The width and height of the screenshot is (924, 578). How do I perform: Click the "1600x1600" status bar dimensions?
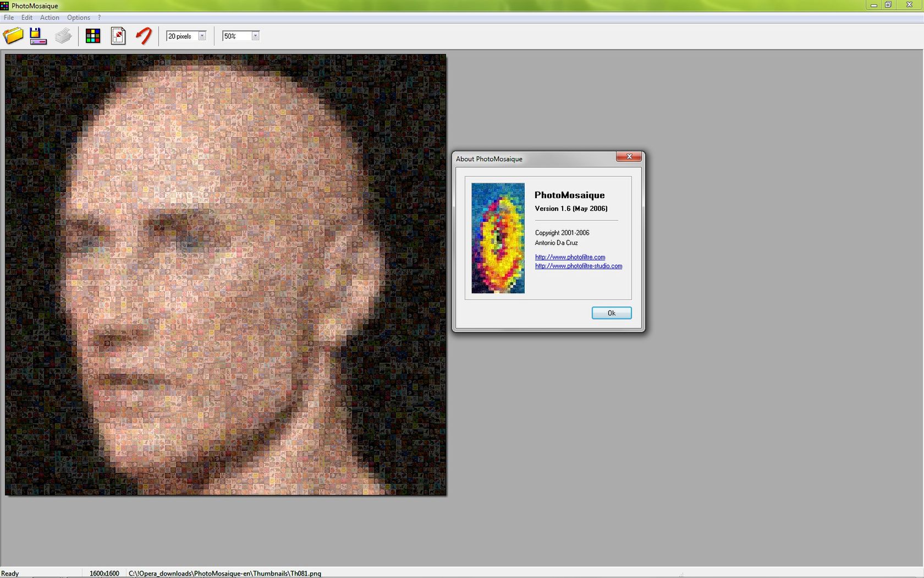(x=105, y=573)
